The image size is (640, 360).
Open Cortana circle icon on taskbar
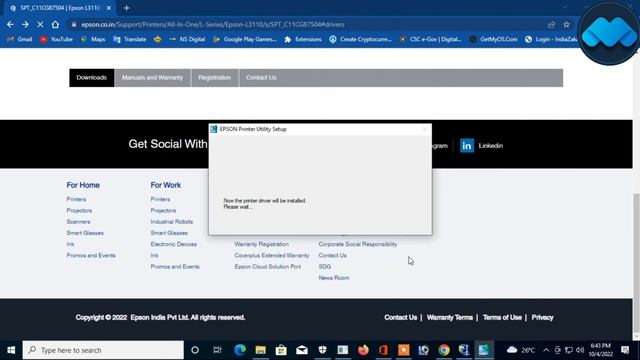coord(195,350)
